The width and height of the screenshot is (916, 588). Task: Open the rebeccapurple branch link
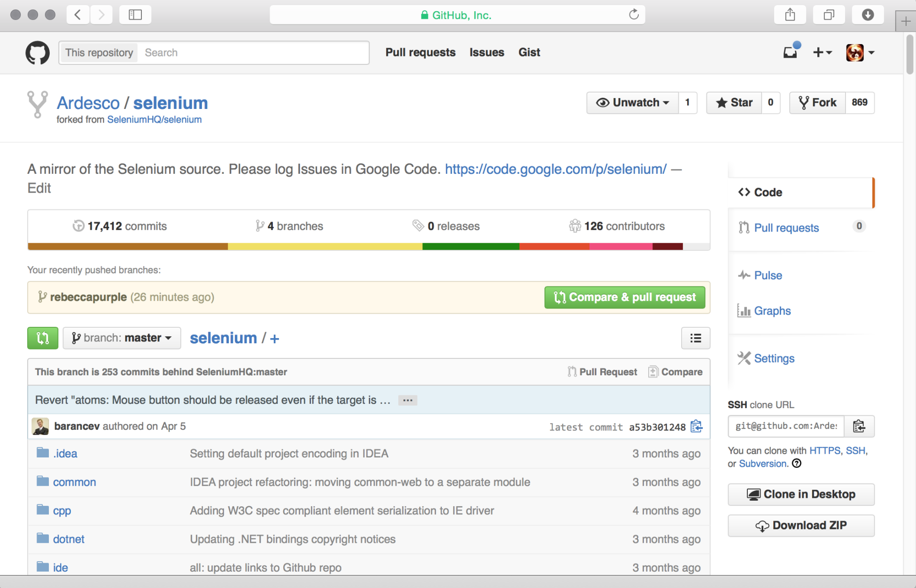pyautogui.click(x=88, y=297)
